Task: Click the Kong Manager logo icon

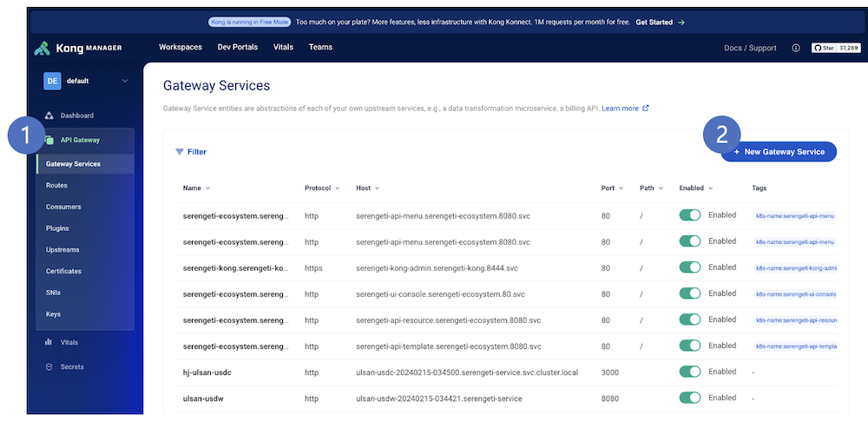Action: [x=42, y=48]
